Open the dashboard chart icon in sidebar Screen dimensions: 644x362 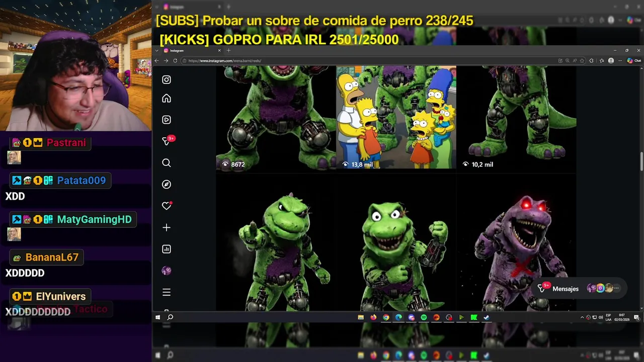[x=167, y=249]
